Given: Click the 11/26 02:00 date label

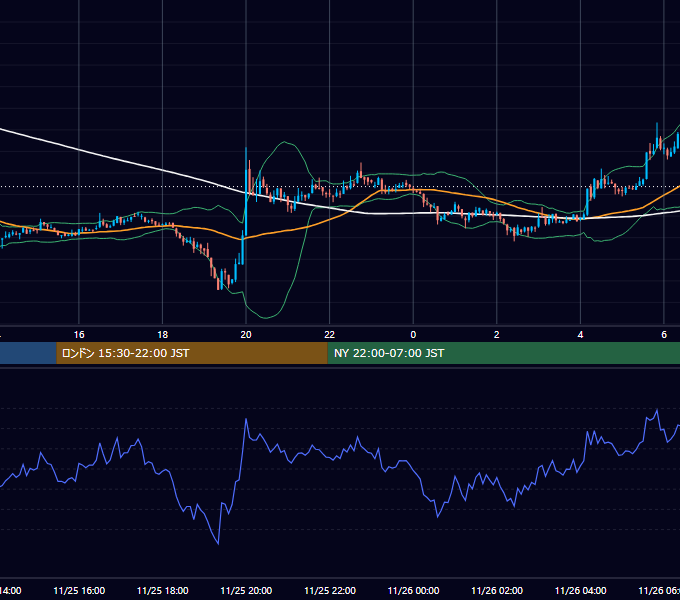Looking at the screenshot, I should (x=497, y=591).
